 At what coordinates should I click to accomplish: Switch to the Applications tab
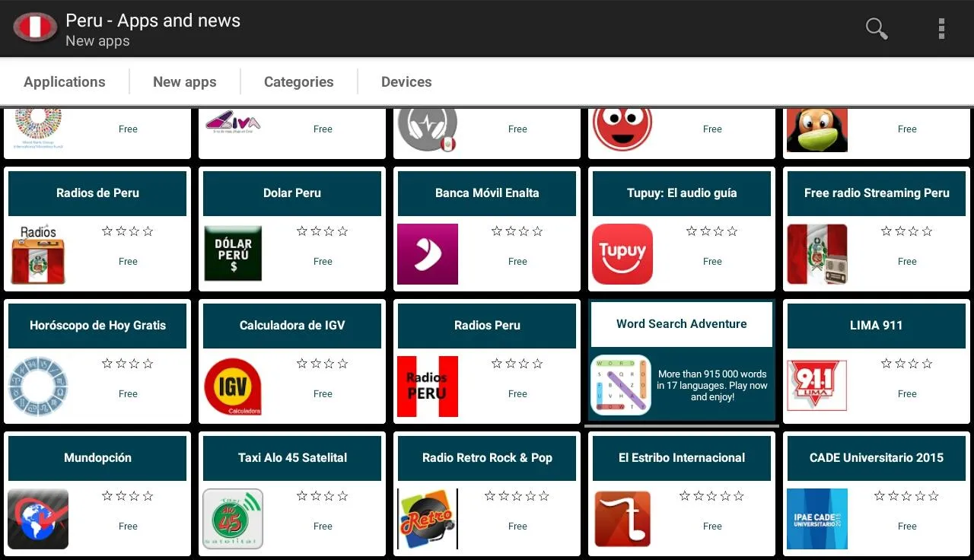pyautogui.click(x=65, y=81)
